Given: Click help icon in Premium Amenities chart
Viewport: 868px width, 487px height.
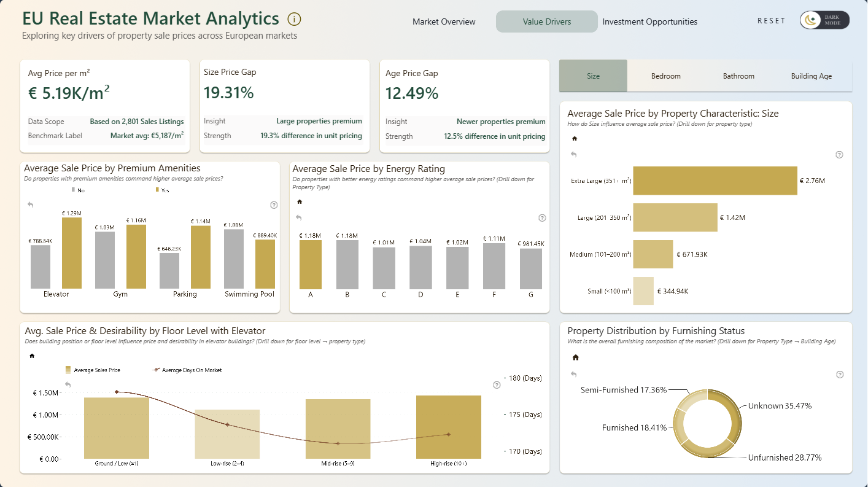Looking at the screenshot, I should (274, 205).
